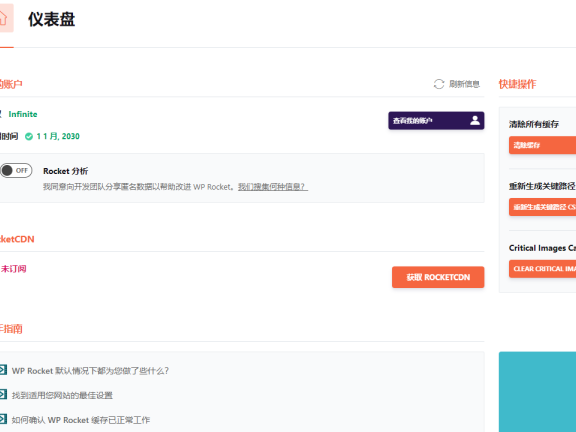
Task: Toggle the Rocket 分析 OFF switch
Action: tap(16, 170)
